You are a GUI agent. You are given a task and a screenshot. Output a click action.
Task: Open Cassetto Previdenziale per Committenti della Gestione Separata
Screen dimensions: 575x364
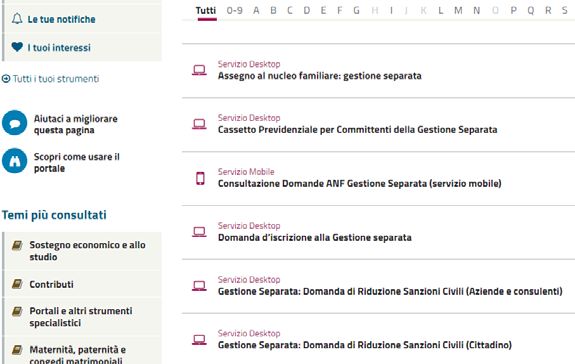pos(358,130)
